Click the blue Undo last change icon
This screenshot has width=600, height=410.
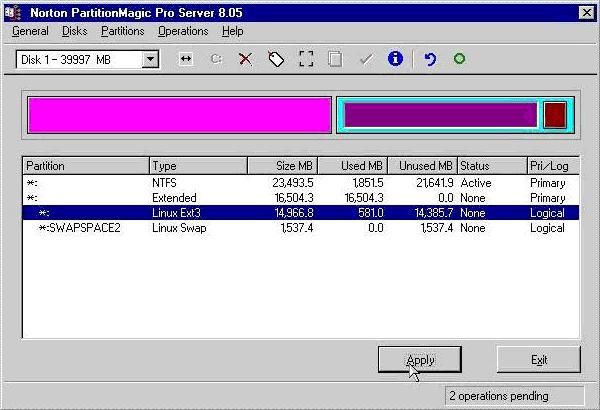430,59
